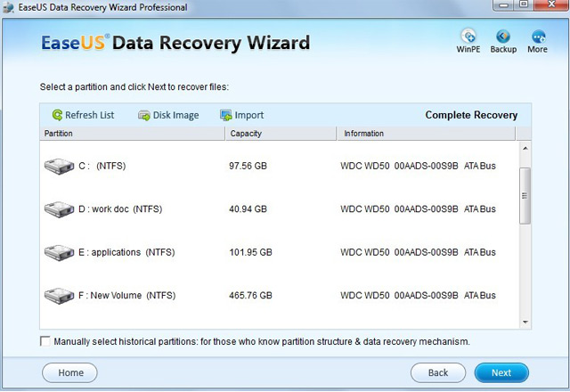The image size is (570, 392).
Task: Enable manually select historical partitions checkbox
Action: click(45, 341)
